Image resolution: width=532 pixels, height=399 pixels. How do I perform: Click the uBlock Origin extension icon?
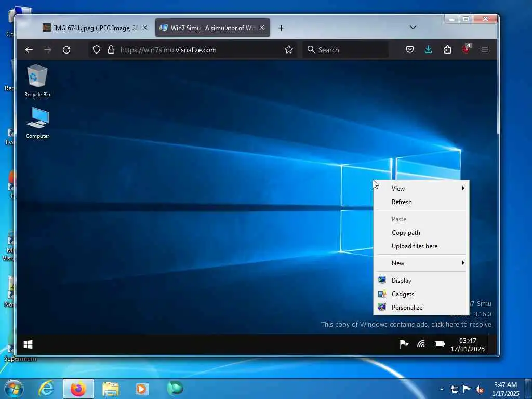coord(467,49)
